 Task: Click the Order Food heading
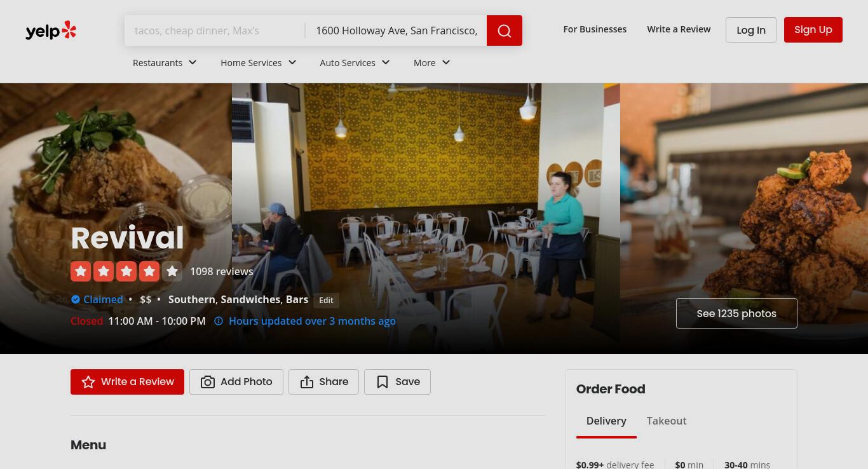611,389
